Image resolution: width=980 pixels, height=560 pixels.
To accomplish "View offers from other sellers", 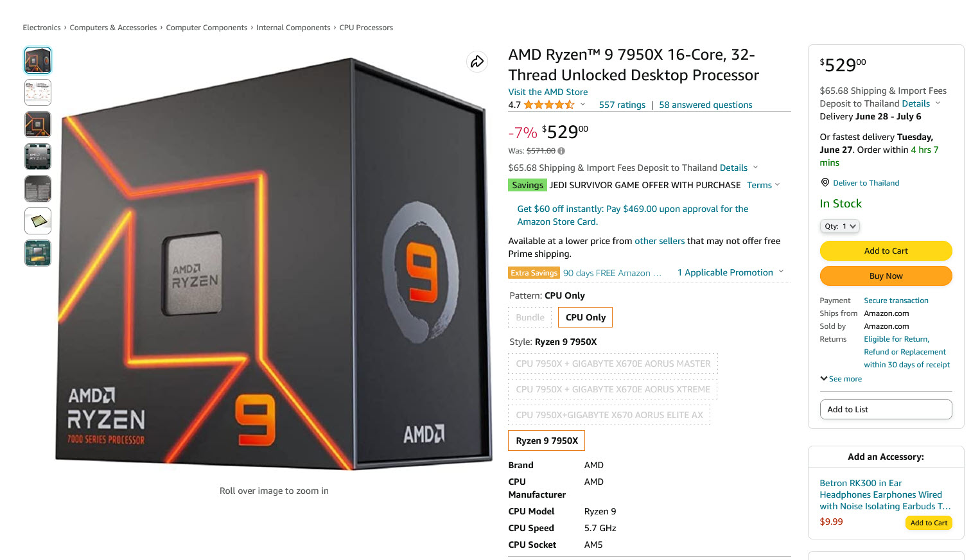I will click(x=660, y=241).
